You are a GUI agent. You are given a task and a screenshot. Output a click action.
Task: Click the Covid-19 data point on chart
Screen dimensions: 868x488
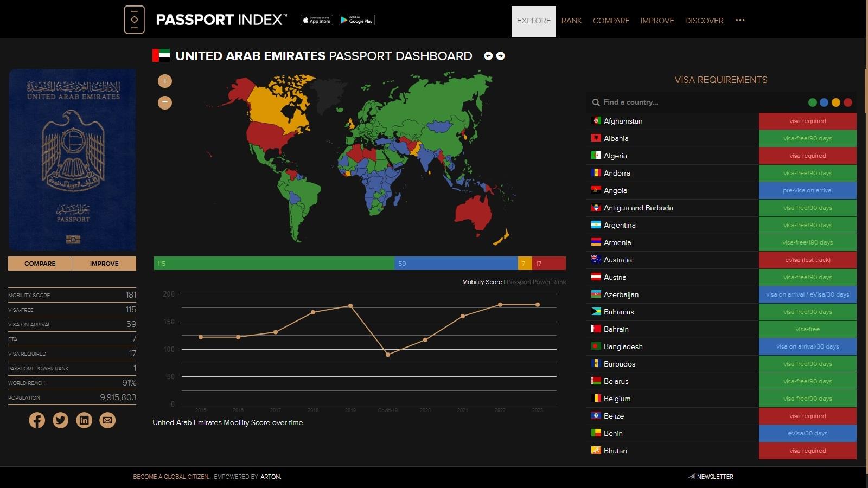point(388,355)
